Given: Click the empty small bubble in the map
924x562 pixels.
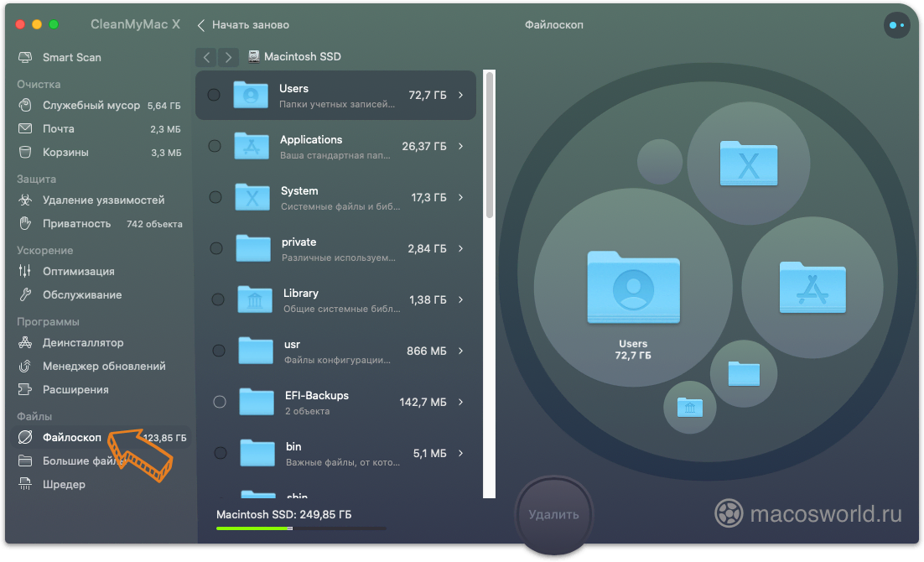Looking at the screenshot, I should pos(660,162).
